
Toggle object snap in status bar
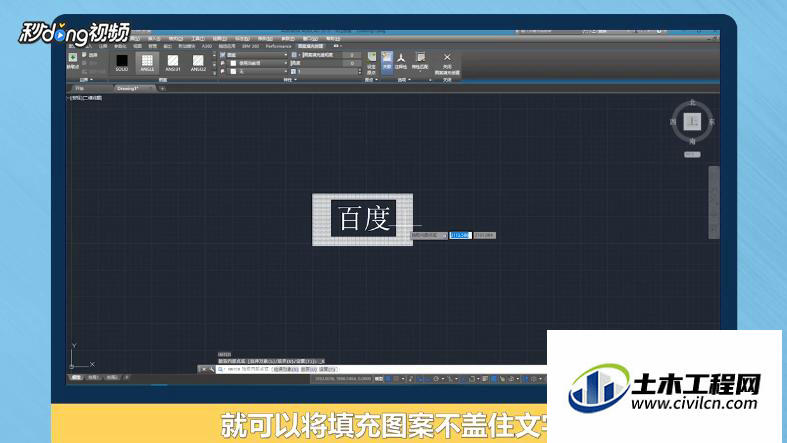tap(472, 379)
